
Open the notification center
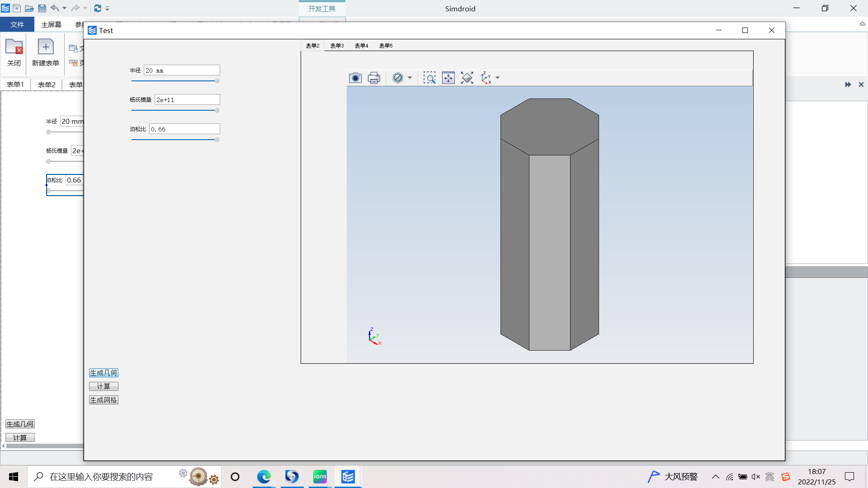click(x=849, y=477)
